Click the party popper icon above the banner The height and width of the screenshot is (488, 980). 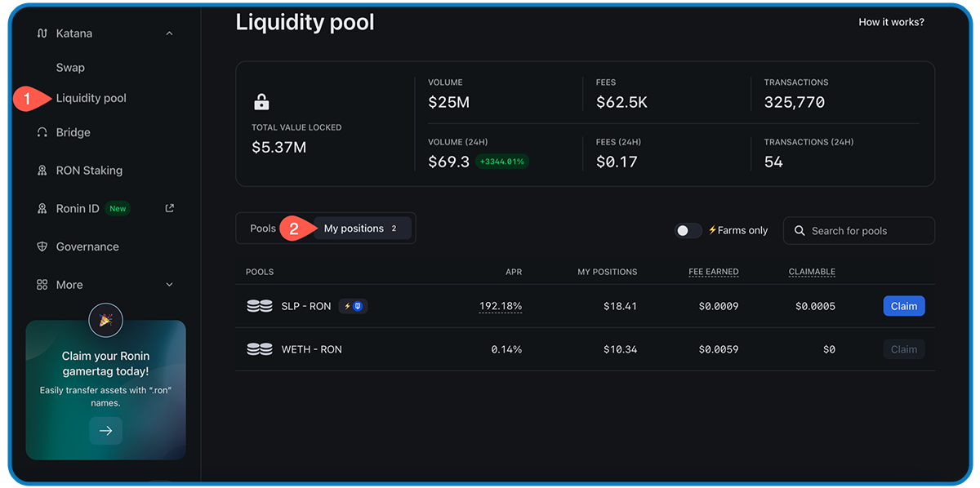105,320
